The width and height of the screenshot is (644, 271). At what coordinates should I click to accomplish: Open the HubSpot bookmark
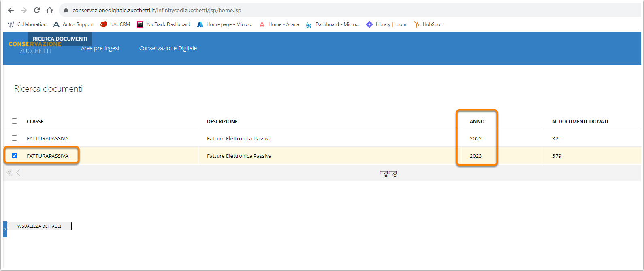[x=428, y=24]
